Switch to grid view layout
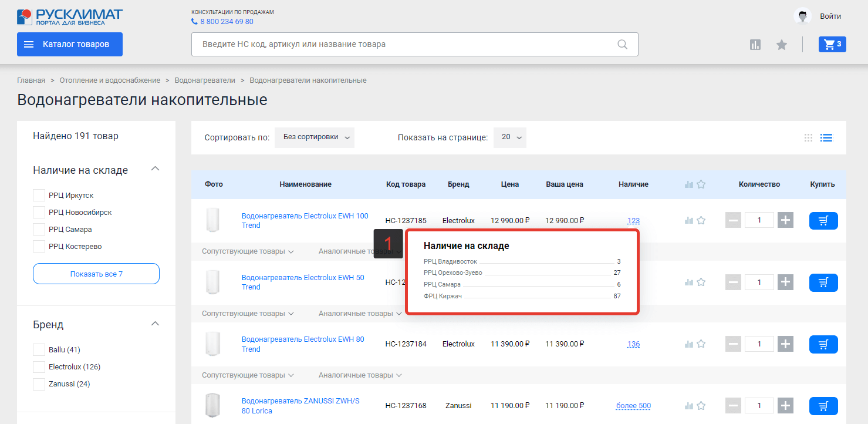Image resolution: width=868 pixels, height=424 pixels. tap(809, 138)
